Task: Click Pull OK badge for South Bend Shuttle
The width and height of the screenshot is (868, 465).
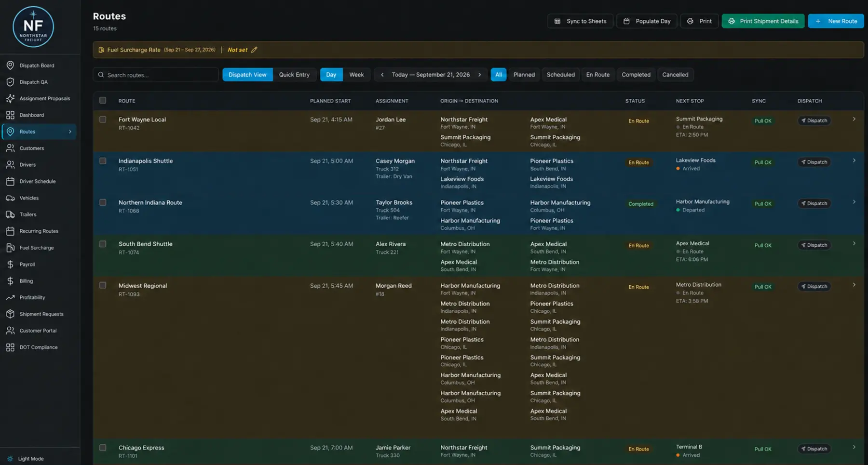Action: point(763,245)
